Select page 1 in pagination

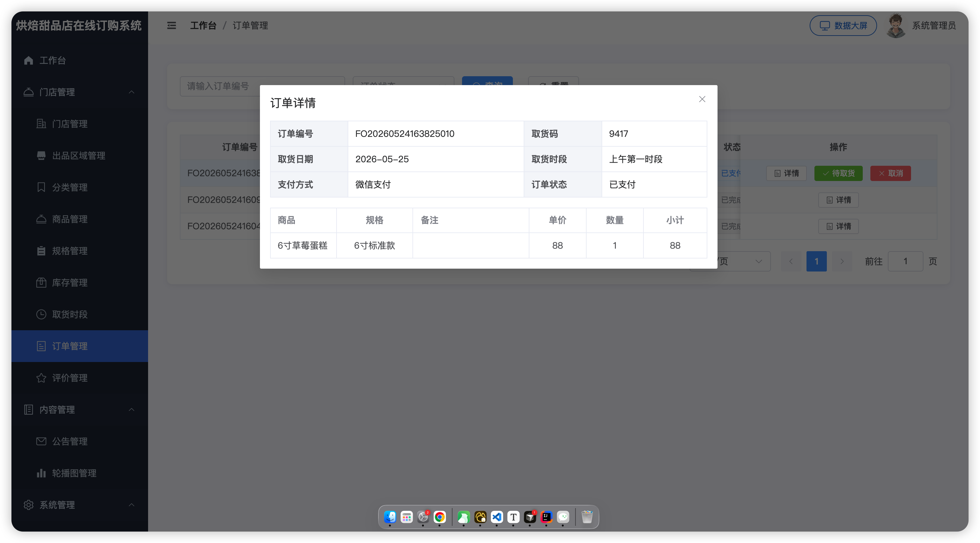coord(816,261)
